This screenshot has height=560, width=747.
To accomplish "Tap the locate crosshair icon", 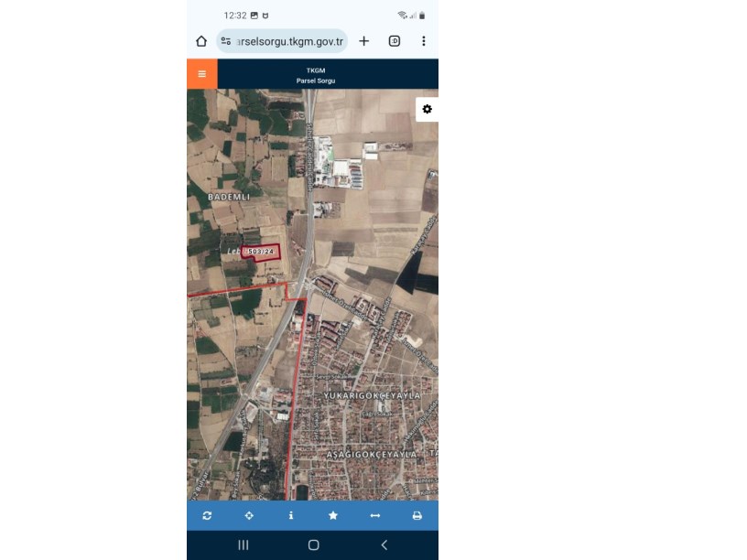I will 249,516.
